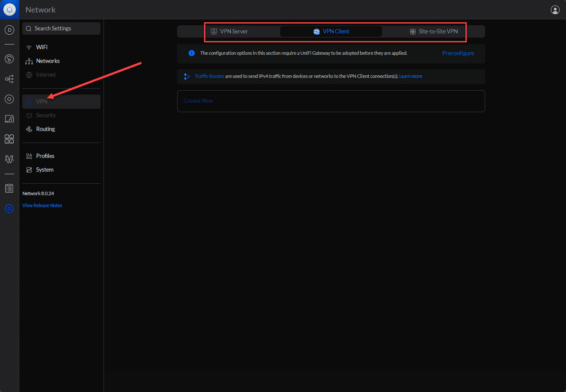Open the Settings gear icon
Viewport: 566px width, 392px height.
pos(9,209)
